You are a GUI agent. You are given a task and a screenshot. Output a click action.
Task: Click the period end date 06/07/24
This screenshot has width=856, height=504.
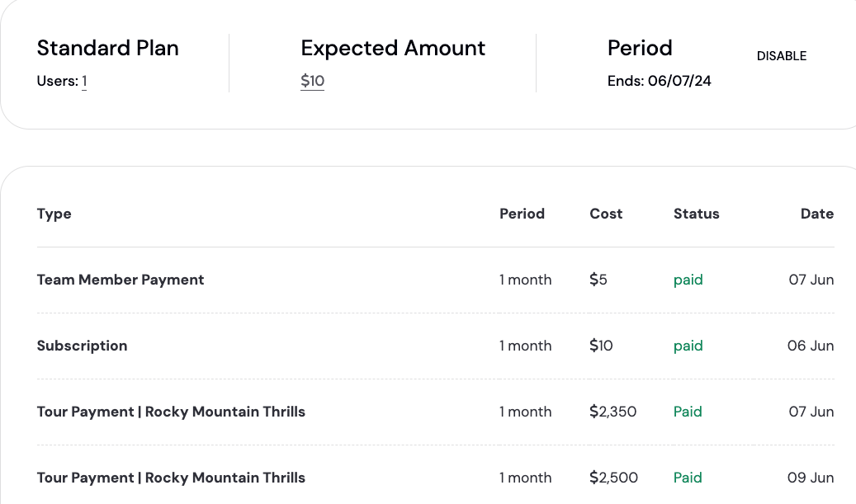679,81
